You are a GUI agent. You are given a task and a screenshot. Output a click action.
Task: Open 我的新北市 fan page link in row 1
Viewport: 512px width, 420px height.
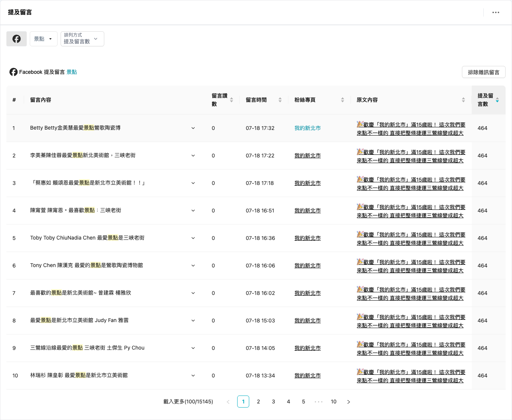point(308,128)
